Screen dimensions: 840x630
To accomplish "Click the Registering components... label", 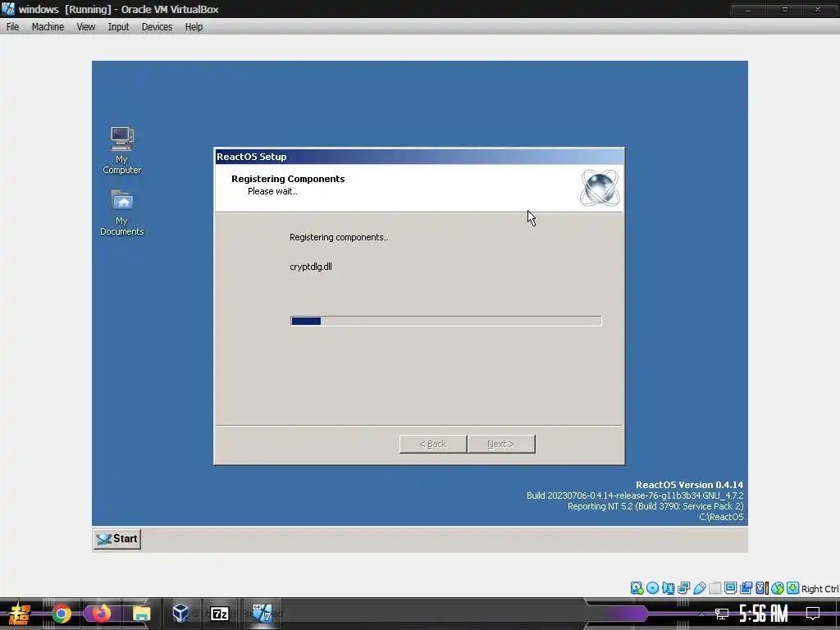I will pos(339,237).
